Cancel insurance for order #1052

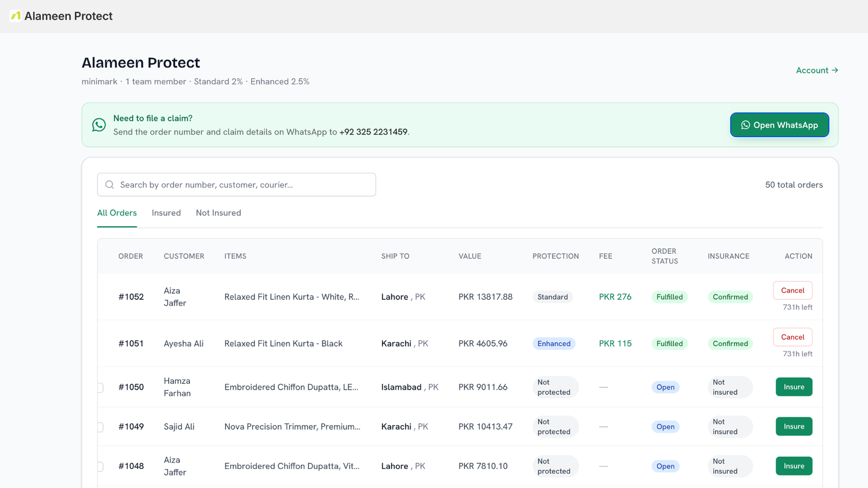(x=793, y=290)
